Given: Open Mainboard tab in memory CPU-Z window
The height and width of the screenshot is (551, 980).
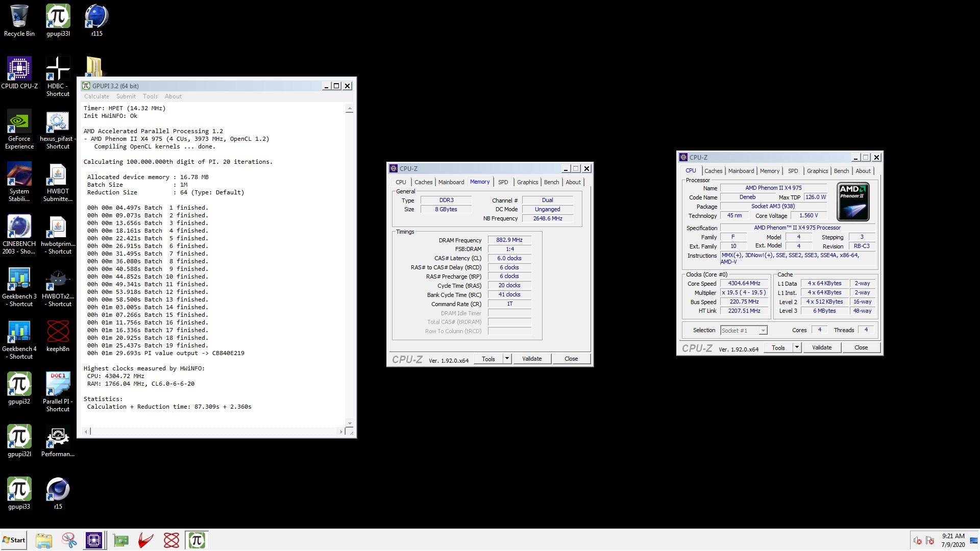Looking at the screenshot, I should click(451, 182).
